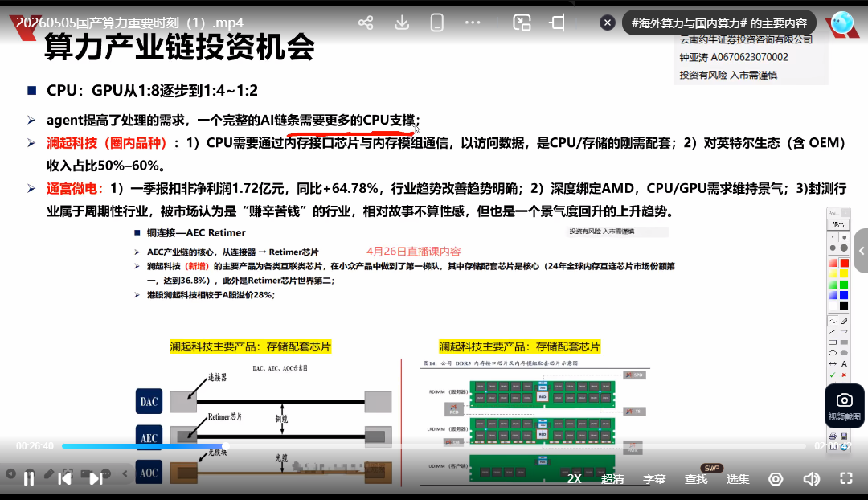
Task: Take a video screenshot with 视频截图
Action: tap(844, 406)
